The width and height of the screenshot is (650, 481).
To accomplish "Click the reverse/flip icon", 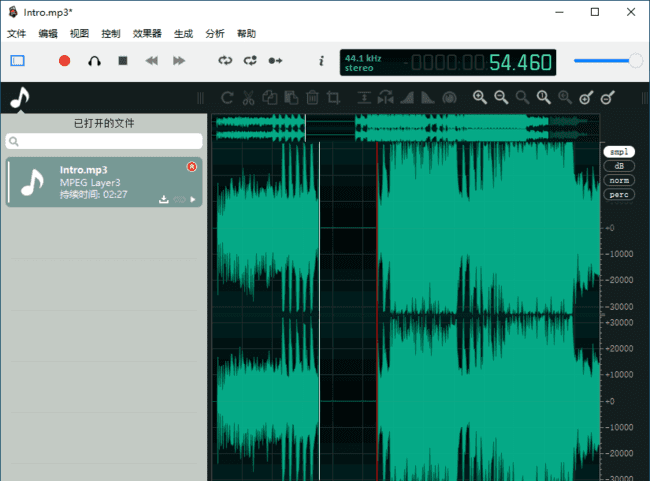I will tap(386, 98).
